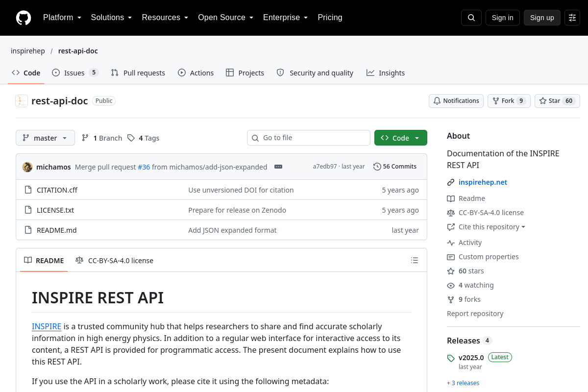Open the Report repository link
Viewport: 588px width, 392px height.
[475, 314]
